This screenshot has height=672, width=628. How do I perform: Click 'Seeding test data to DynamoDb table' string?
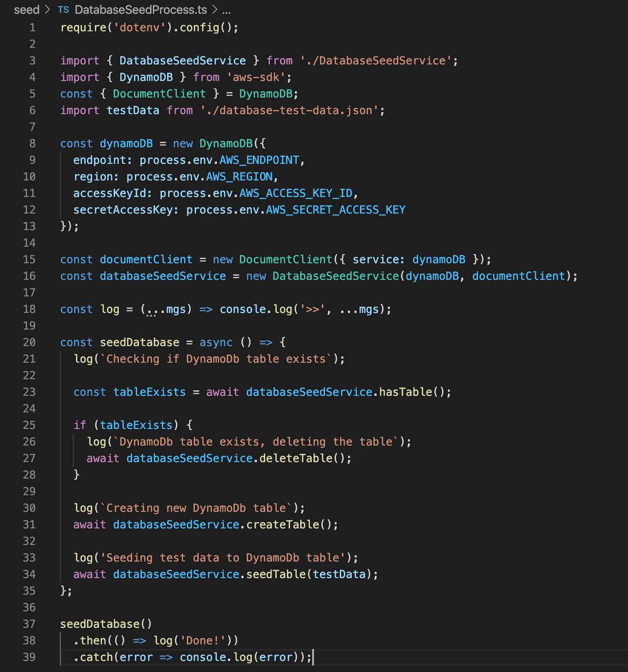pyautogui.click(x=223, y=558)
